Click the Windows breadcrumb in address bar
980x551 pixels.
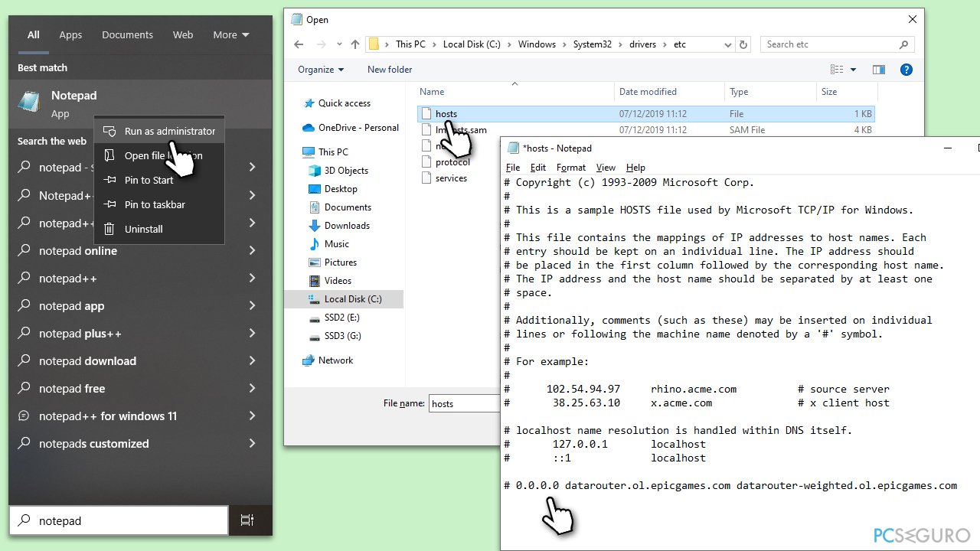click(x=537, y=44)
